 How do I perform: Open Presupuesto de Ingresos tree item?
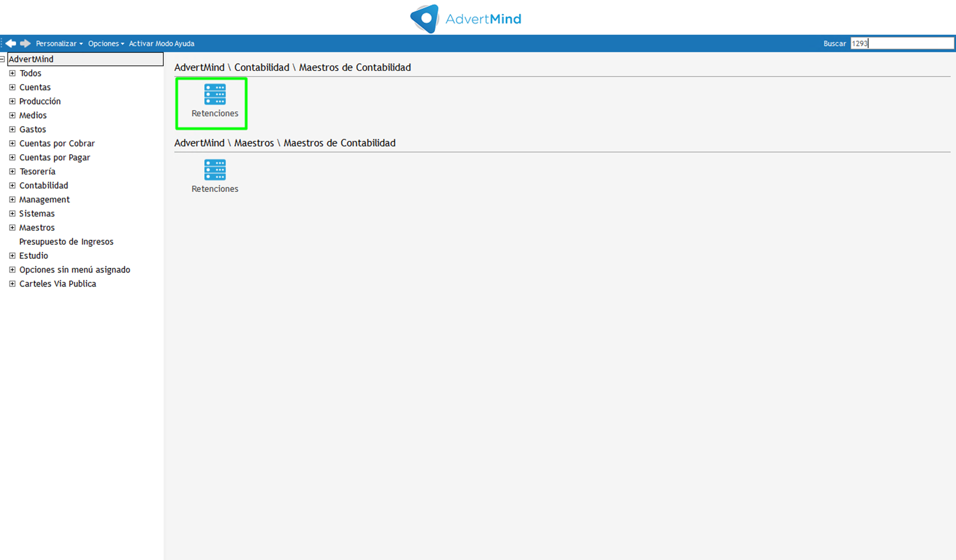click(x=66, y=242)
